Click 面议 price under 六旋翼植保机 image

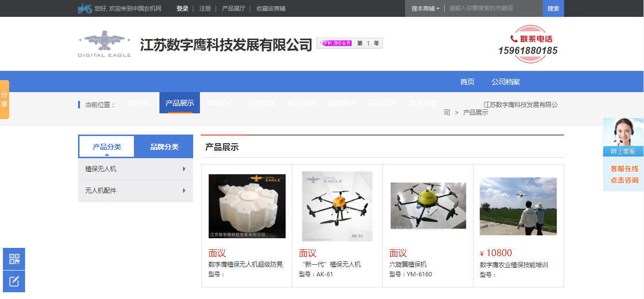[398, 253]
